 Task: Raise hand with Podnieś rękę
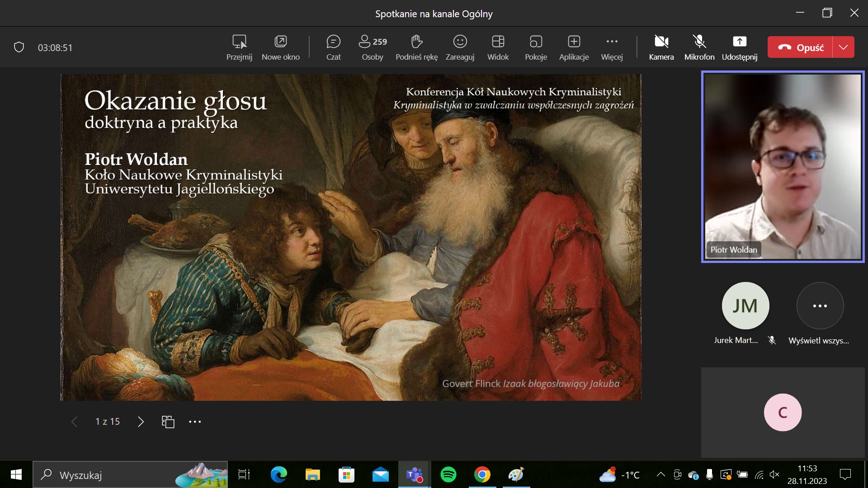pyautogui.click(x=416, y=47)
